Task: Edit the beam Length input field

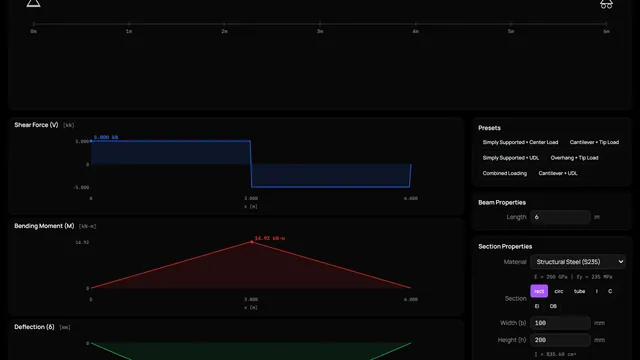Action: (560, 217)
